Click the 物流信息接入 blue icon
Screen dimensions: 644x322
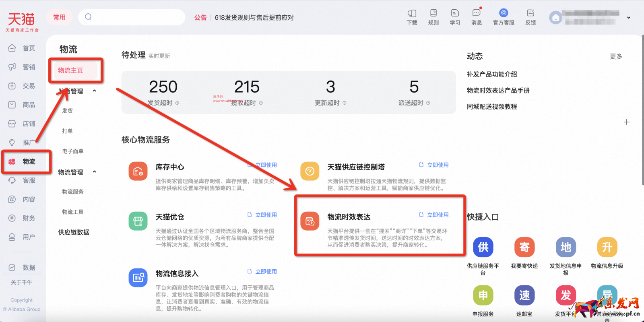click(138, 278)
